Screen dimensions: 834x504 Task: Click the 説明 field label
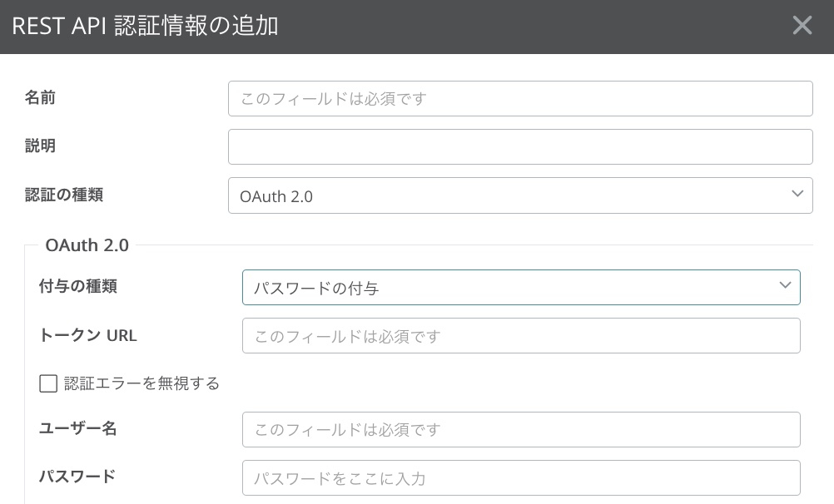coord(40,146)
